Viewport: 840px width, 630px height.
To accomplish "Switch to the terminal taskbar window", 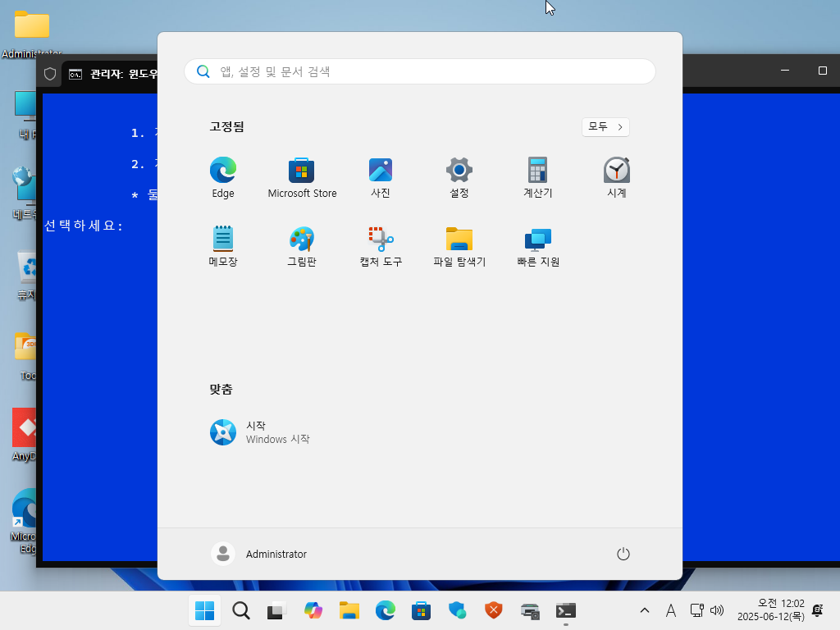I will [x=566, y=610].
